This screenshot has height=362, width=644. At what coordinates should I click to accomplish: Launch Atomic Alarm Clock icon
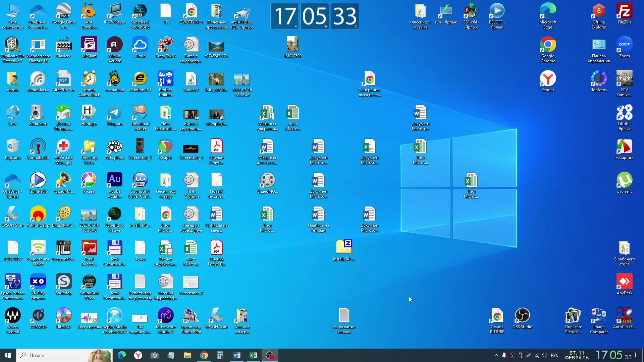pos(89,84)
